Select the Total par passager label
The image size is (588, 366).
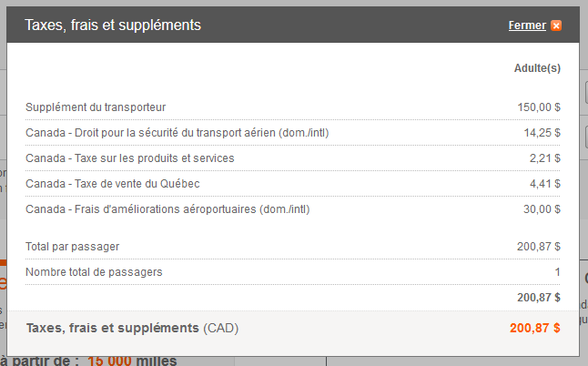[73, 247]
